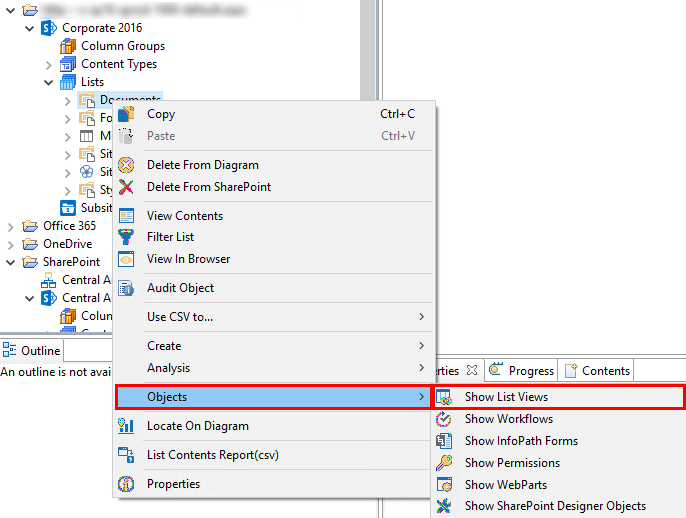
Task: Click the List Contents Report icon
Action: pos(126,455)
